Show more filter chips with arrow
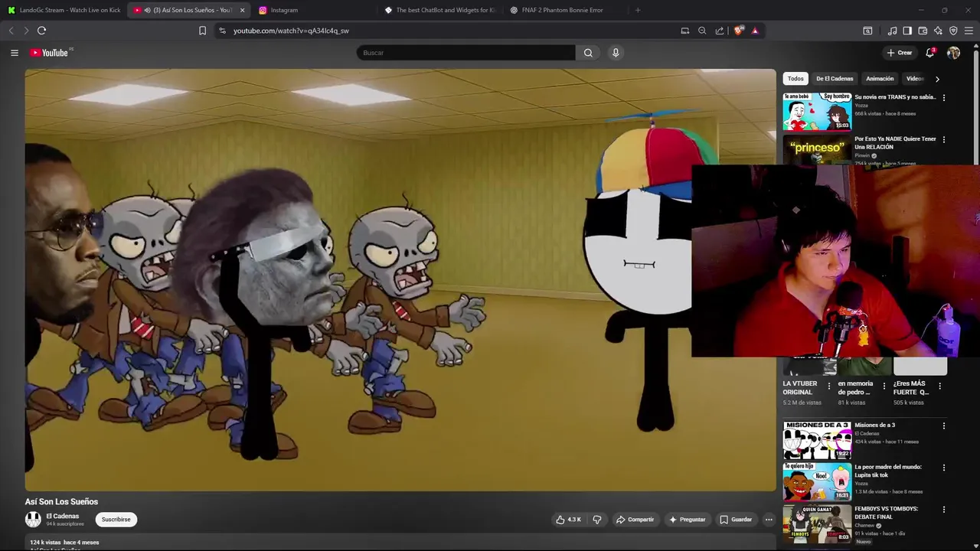This screenshot has width=980, height=551. point(937,79)
